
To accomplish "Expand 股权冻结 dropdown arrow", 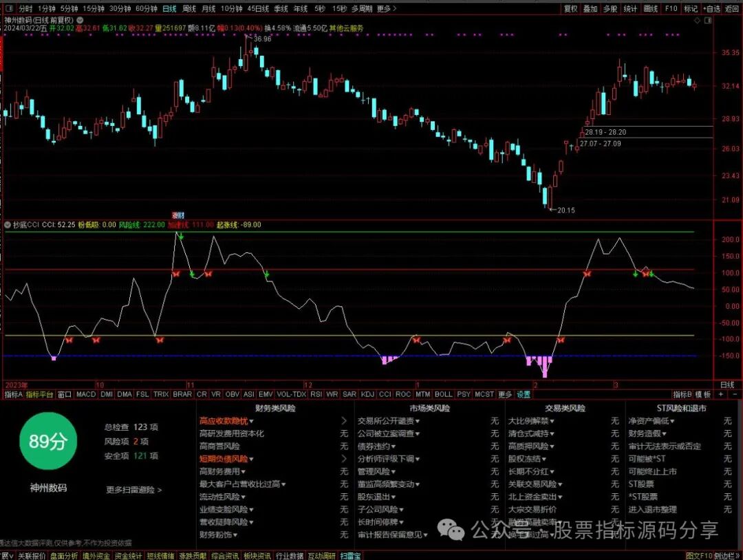I will [x=543, y=459].
